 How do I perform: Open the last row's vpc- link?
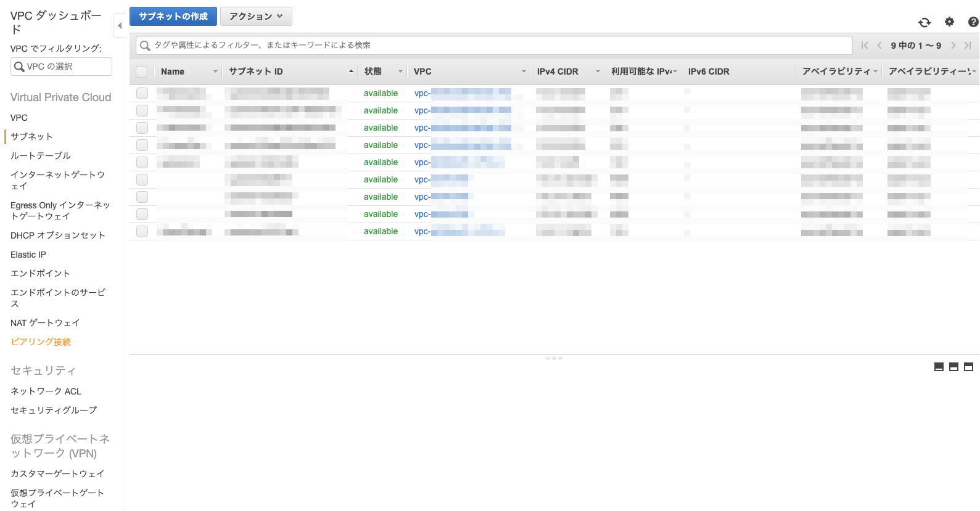click(459, 231)
